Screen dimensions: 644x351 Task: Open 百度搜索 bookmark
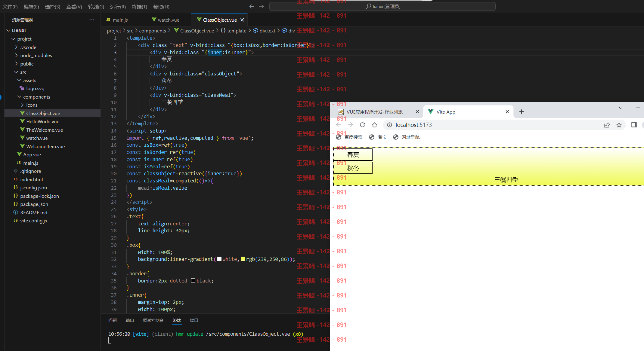pyautogui.click(x=349, y=137)
